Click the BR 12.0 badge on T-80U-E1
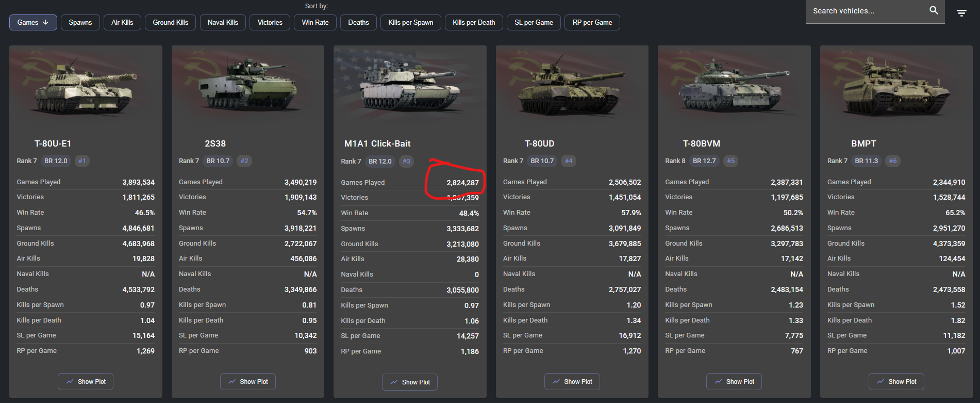 point(56,161)
